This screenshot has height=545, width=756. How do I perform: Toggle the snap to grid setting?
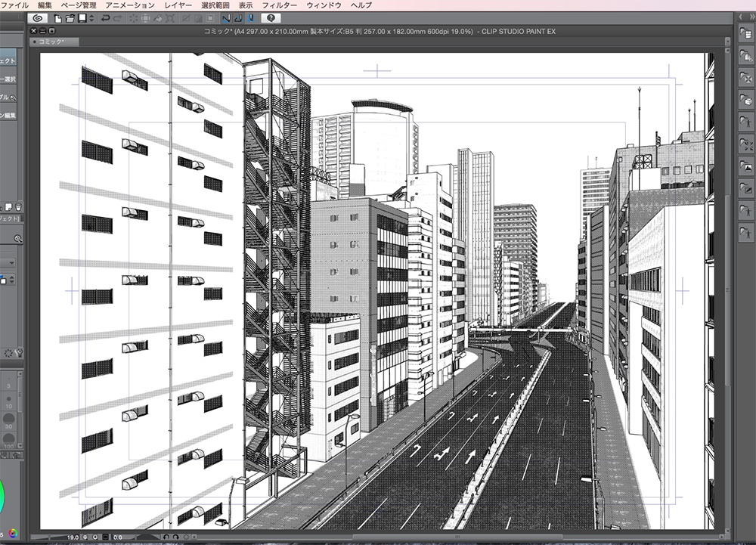[249, 20]
